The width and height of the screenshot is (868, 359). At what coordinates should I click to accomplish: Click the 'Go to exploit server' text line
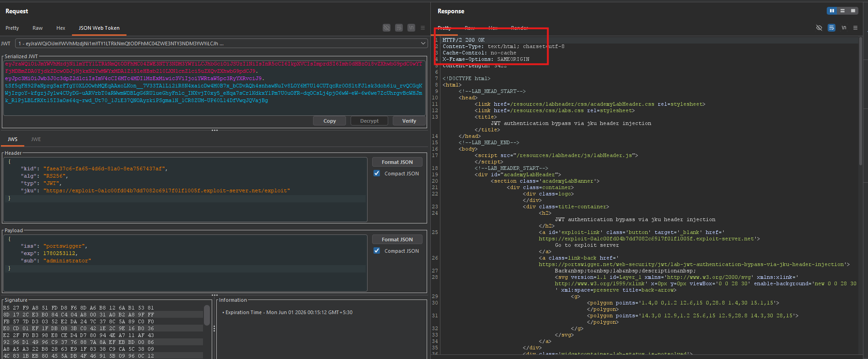(587, 245)
